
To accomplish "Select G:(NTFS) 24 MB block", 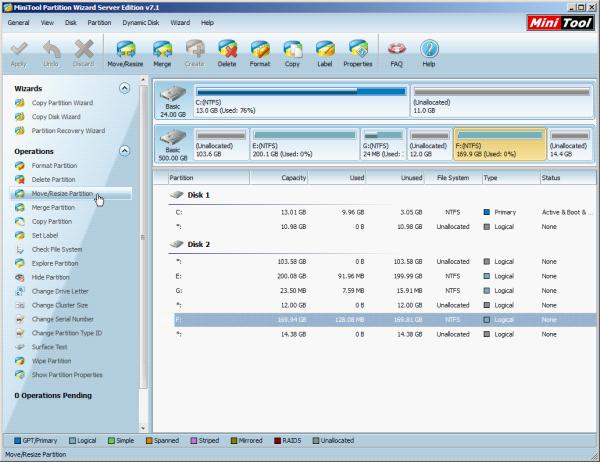I will click(x=383, y=144).
